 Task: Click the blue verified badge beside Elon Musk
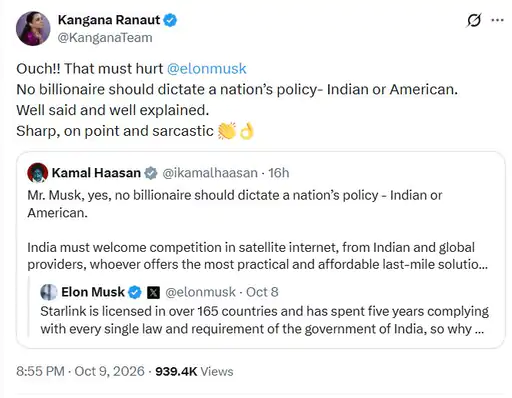(x=135, y=292)
